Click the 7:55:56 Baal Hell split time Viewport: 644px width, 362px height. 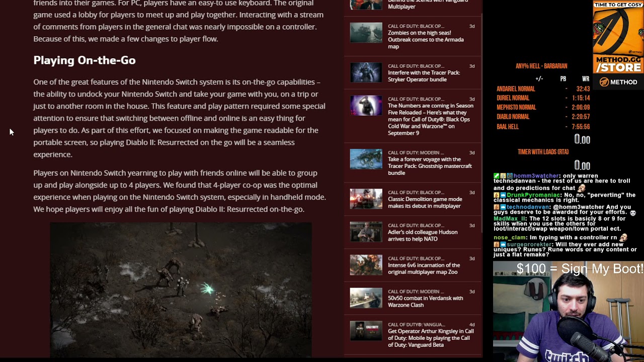coord(580,127)
